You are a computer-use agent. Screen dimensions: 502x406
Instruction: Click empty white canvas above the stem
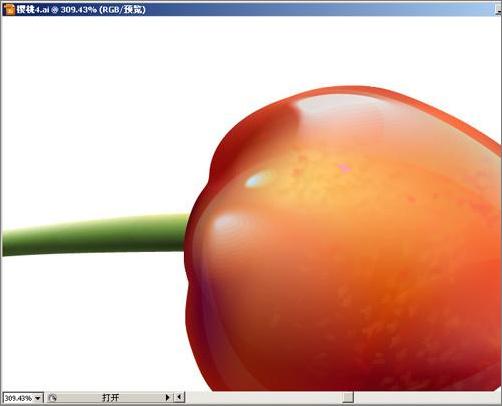[x=100, y=117]
